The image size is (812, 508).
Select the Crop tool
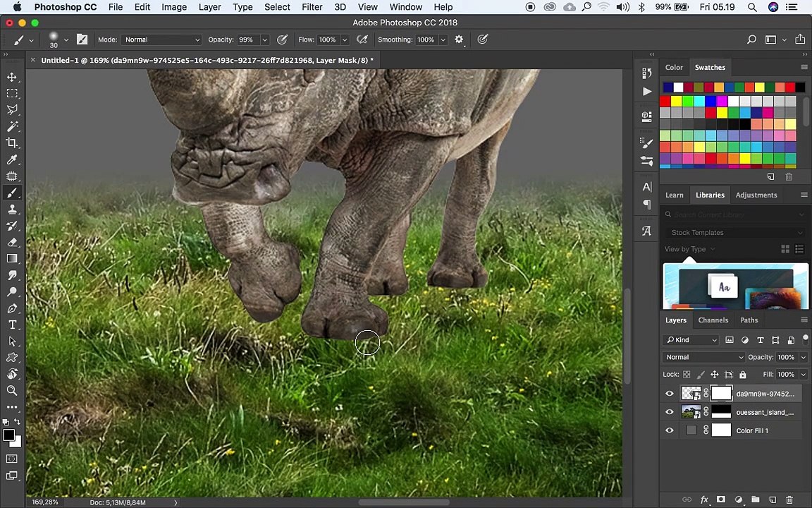[12, 143]
